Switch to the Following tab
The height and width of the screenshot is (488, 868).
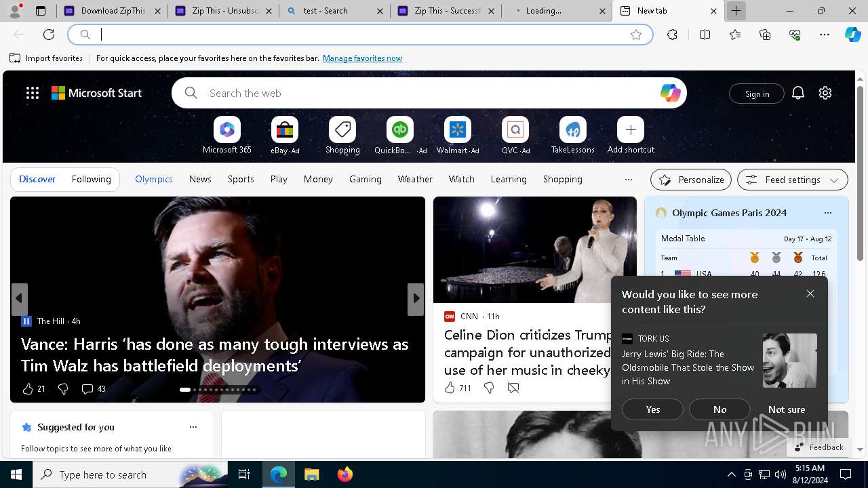click(x=91, y=179)
